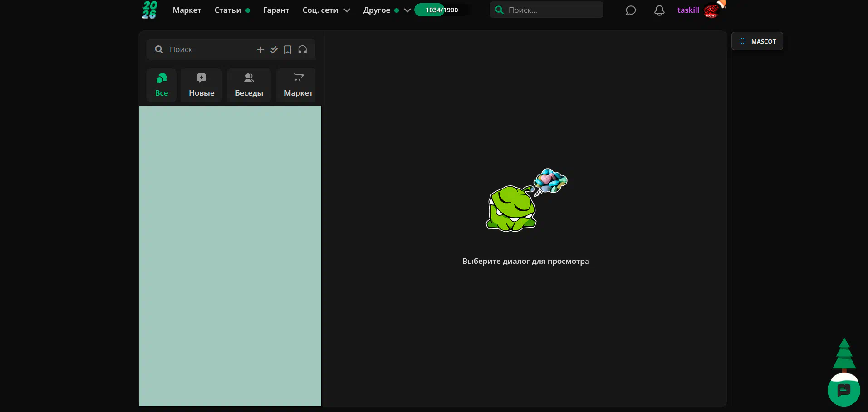Screen dimensions: 868x412
Task: Expand the Соц. сети dropdown
Action: (x=326, y=10)
